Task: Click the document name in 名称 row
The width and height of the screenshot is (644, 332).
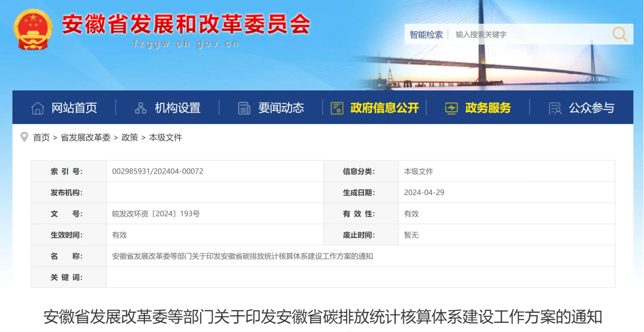Action: click(242, 256)
